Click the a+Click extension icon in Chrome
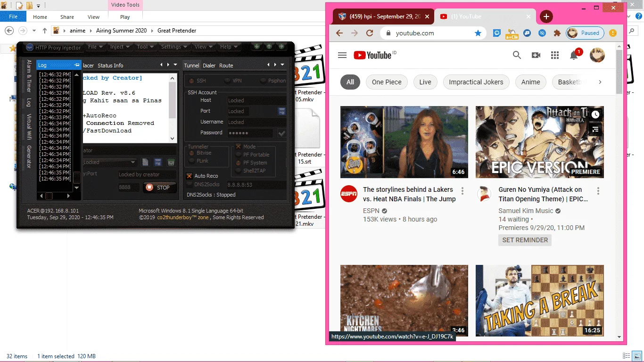The height and width of the screenshot is (362, 644). click(x=512, y=33)
